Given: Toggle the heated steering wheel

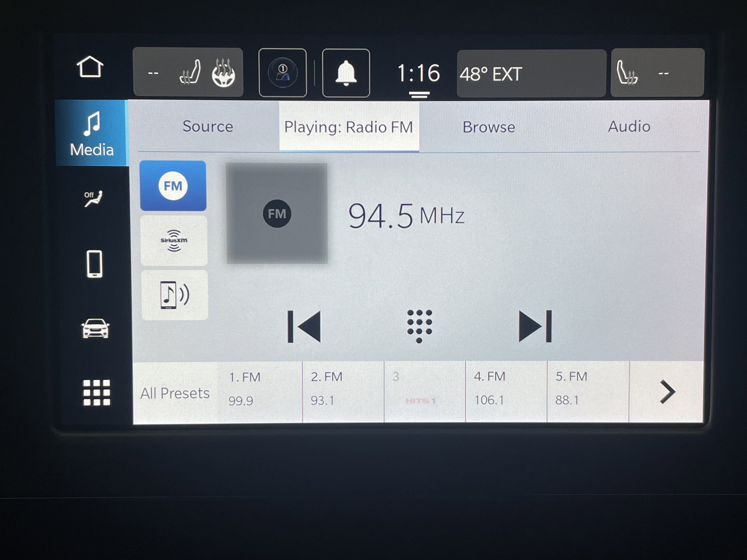Looking at the screenshot, I should click(x=223, y=73).
